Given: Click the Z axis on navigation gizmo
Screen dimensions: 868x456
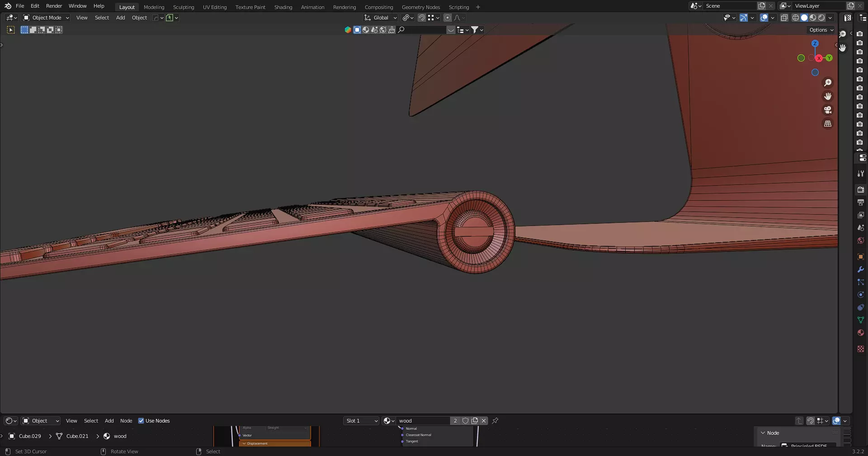Looking at the screenshot, I should (815, 43).
